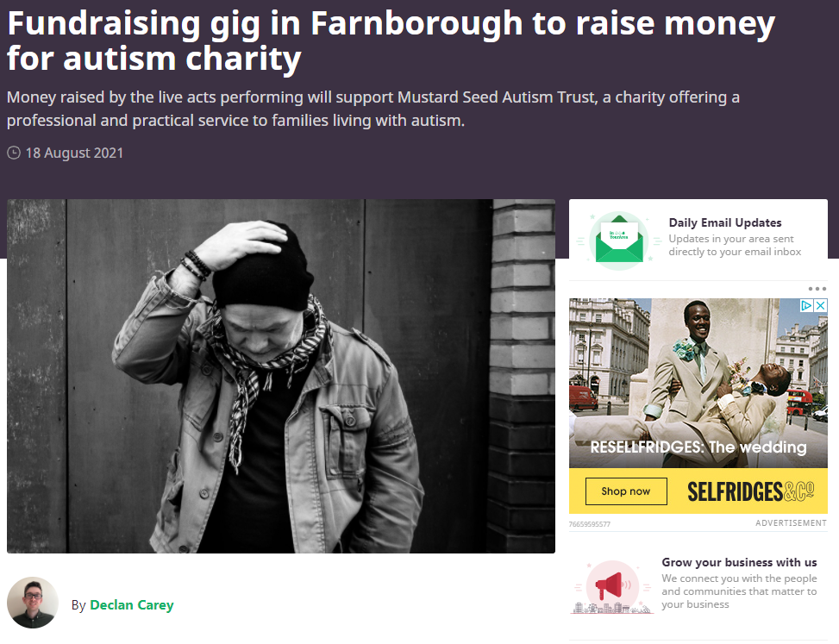Viewport: 839px width, 644px height.
Task: Click the RESELLFRIDGES wedding ad caption
Action: [698, 447]
